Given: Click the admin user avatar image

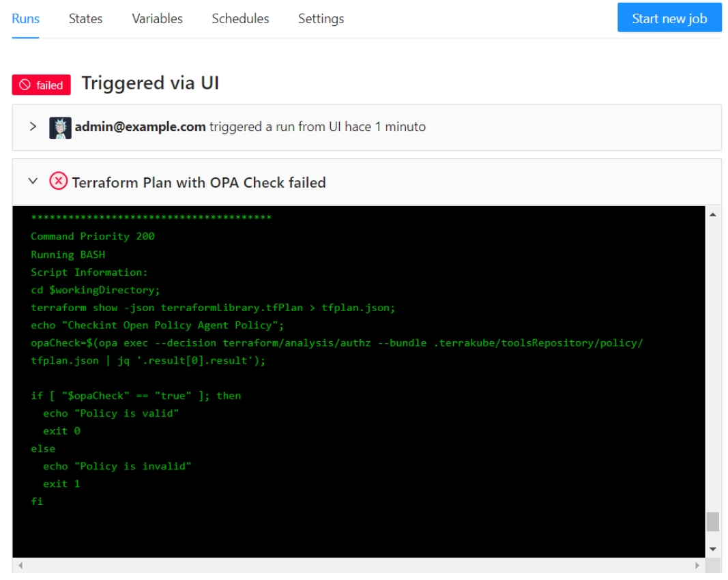Looking at the screenshot, I should (60, 128).
